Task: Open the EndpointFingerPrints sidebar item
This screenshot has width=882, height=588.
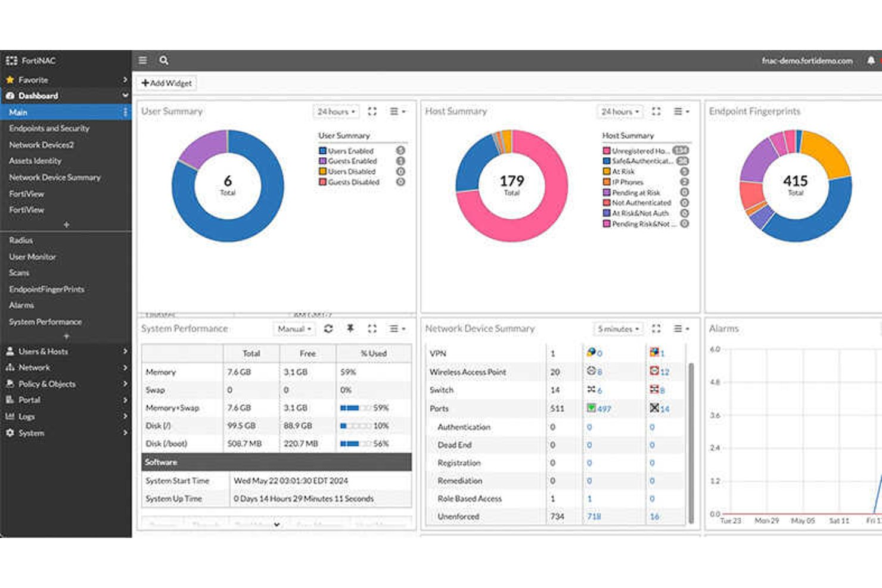Action: coord(47,289)
